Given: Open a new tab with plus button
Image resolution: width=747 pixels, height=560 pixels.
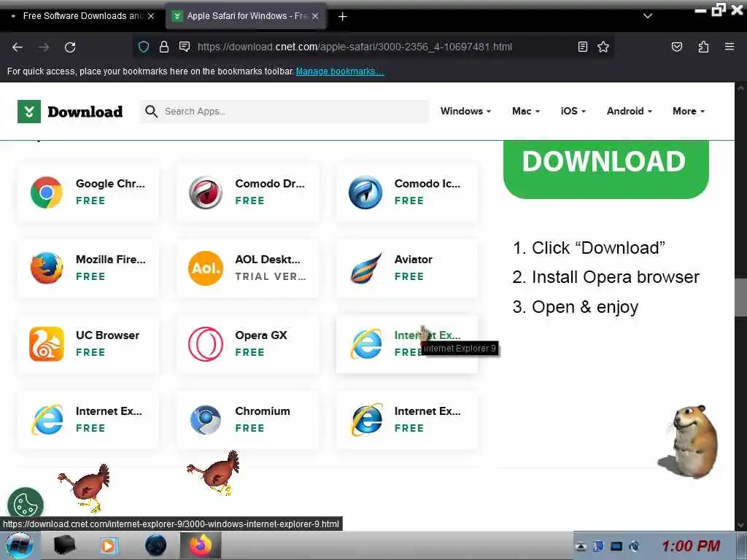Looking at the screenshot, I should [342, 17].
